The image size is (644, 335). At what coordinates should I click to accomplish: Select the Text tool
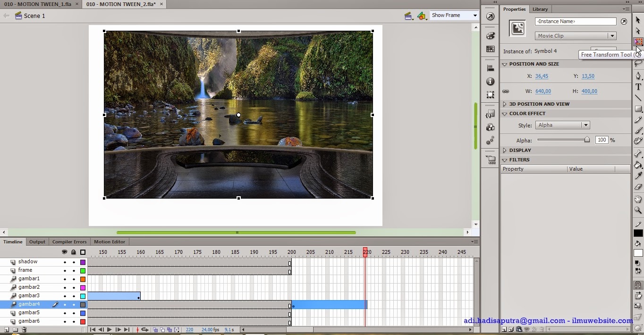(x=638, y=87)
